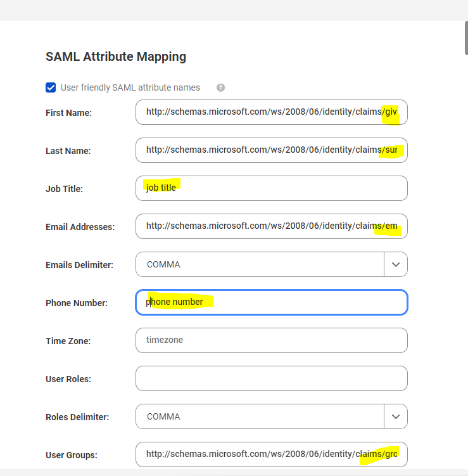This screenshot has height=476, width=468.
Task: Click the page vertical scrollbar thumb
Action: (466, 38)
